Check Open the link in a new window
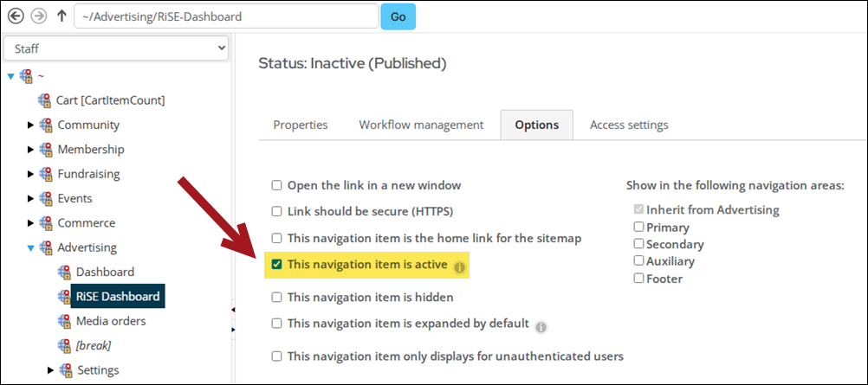 tap(276, 185)
